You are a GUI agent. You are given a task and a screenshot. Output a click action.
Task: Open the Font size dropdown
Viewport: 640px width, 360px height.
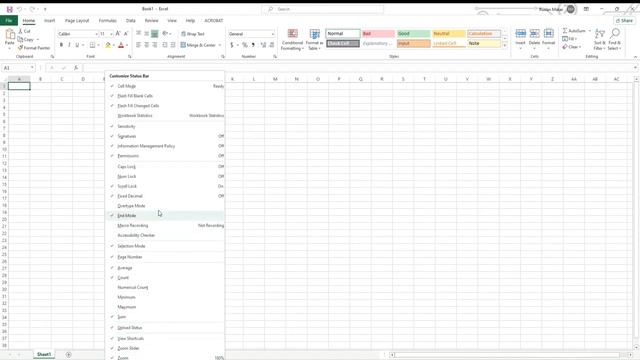click(111, 34)
